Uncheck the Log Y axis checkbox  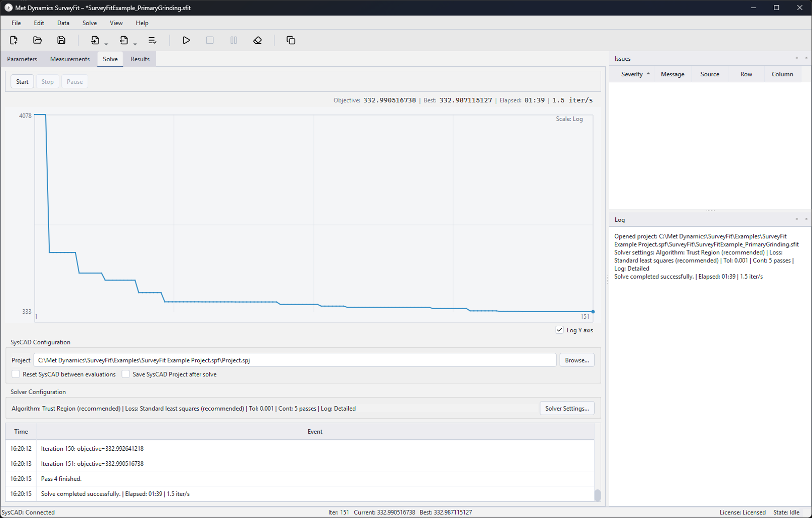[x=560, y=330]
